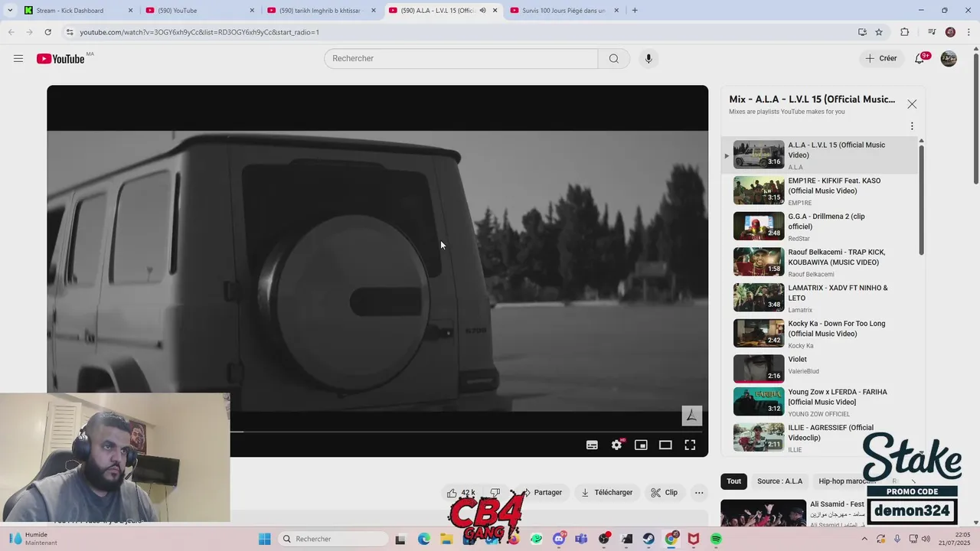Switch to Survis 100 Jours Piégé tab
Image resolution: width=980 pixels, height=551 pixels.
564,11
